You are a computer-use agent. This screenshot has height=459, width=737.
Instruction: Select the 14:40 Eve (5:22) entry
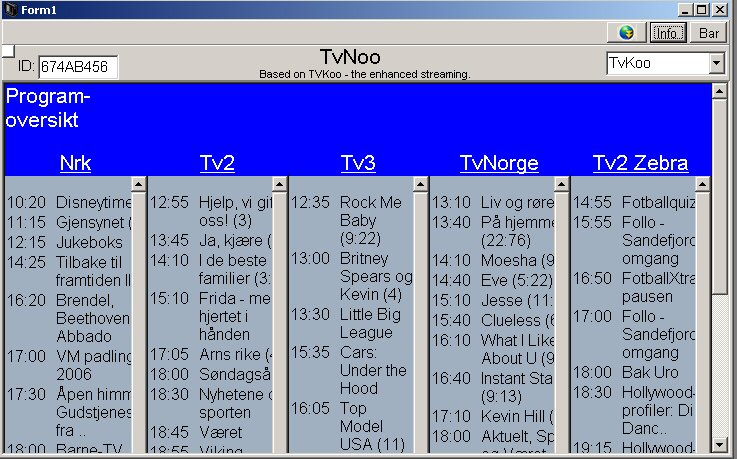[x=492, y=280]
